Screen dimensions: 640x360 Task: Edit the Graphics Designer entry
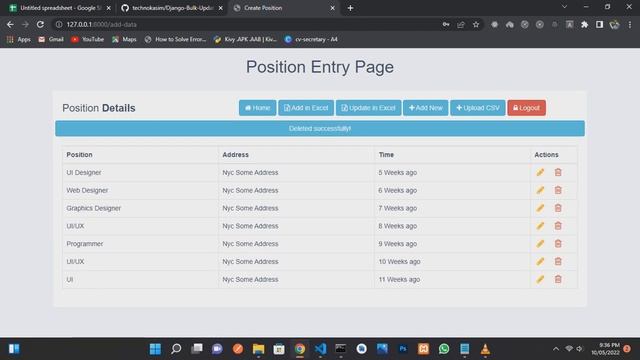pos(540,208)
